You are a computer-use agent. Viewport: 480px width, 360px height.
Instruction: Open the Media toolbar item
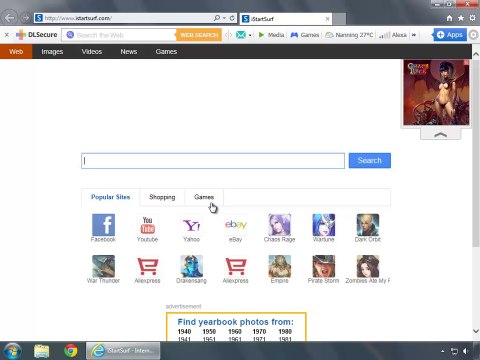pyautogui.click(x=271, y=35)
